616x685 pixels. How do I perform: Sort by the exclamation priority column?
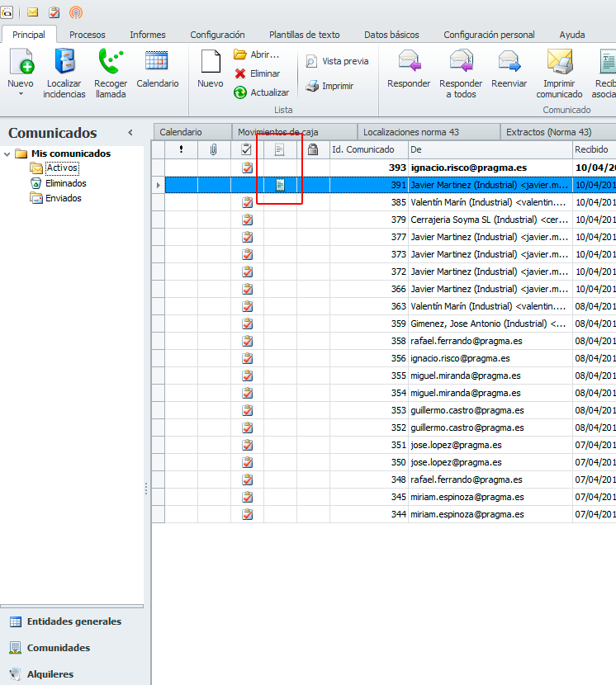click(181, 149)
